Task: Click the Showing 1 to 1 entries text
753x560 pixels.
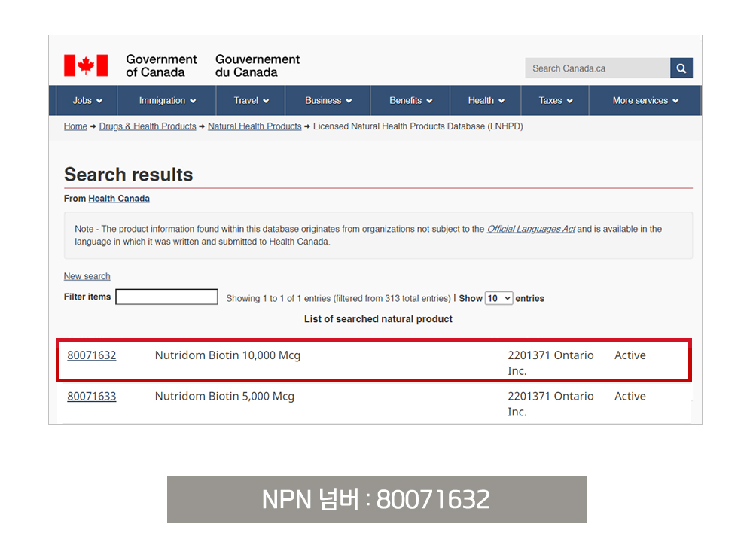Action: click(x=338, y=299)
